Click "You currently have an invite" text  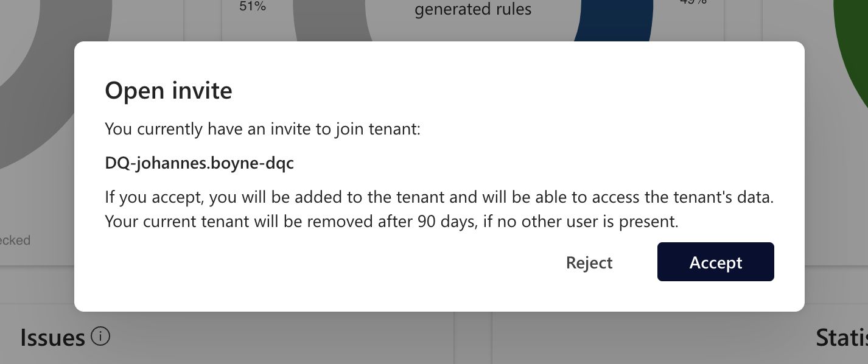click(262, 129)
